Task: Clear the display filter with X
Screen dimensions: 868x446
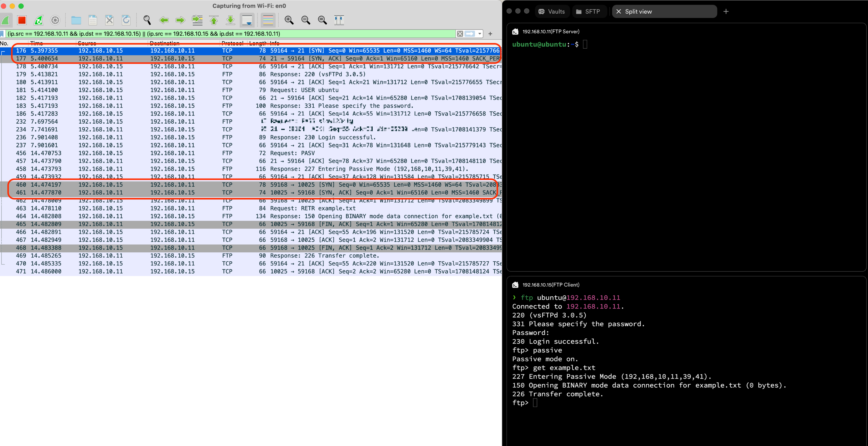Action: point(460,34)
